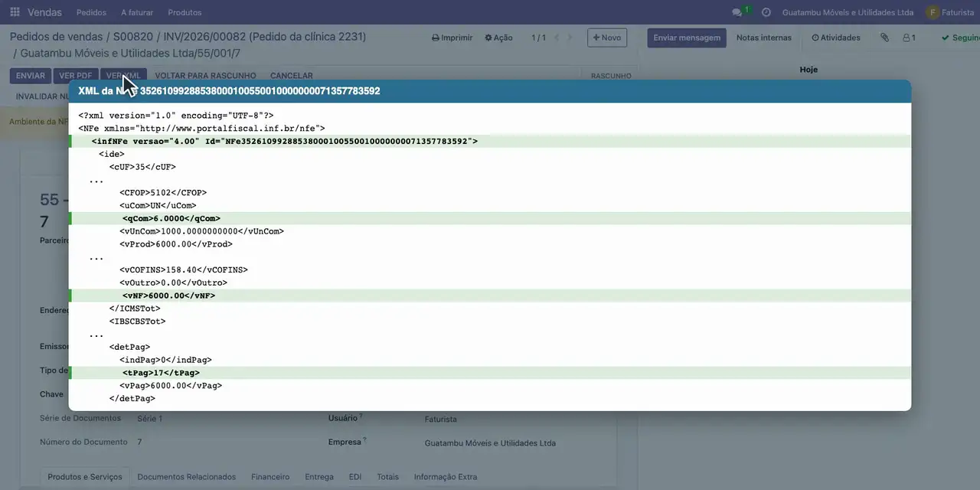Switch to EDI tab

point(355,476)
